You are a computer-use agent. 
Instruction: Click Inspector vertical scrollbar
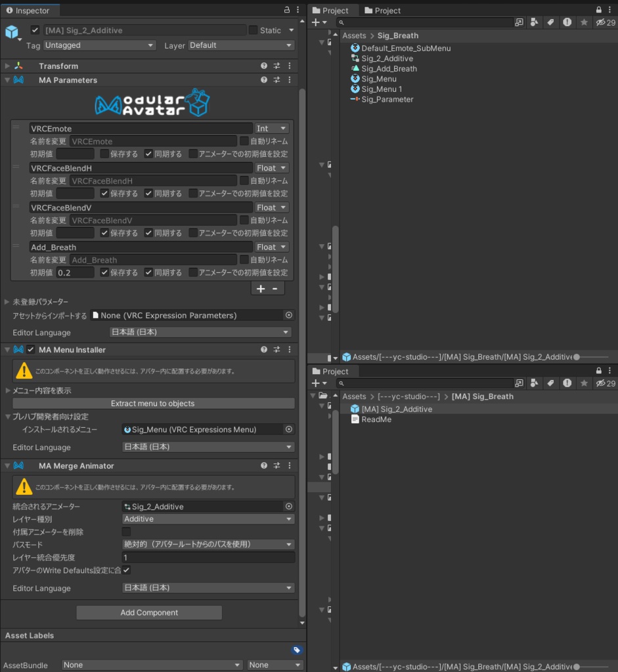(x=302, y=352)
